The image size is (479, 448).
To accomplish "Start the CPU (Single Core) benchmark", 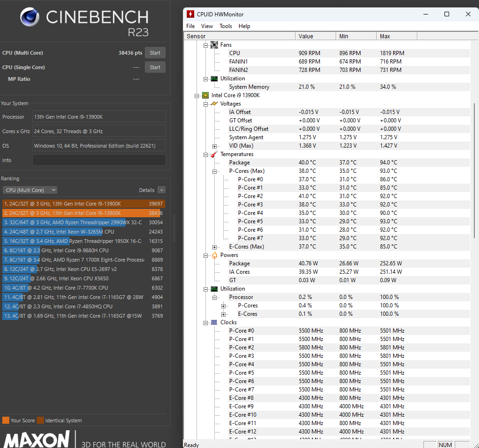I will [x=155, y=67].
